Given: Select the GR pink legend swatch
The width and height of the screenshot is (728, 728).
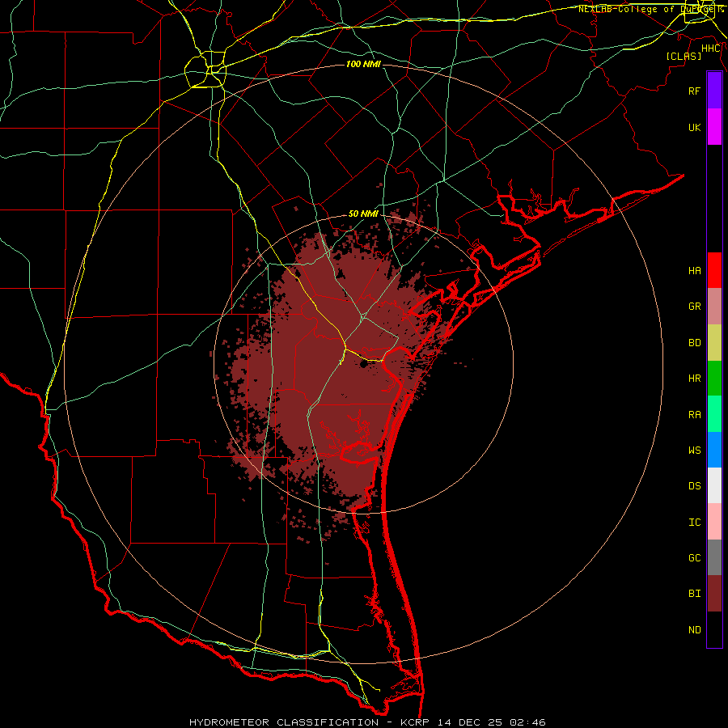Looking at the screenshot, I should pyautogui.click(x=714, y=307).
